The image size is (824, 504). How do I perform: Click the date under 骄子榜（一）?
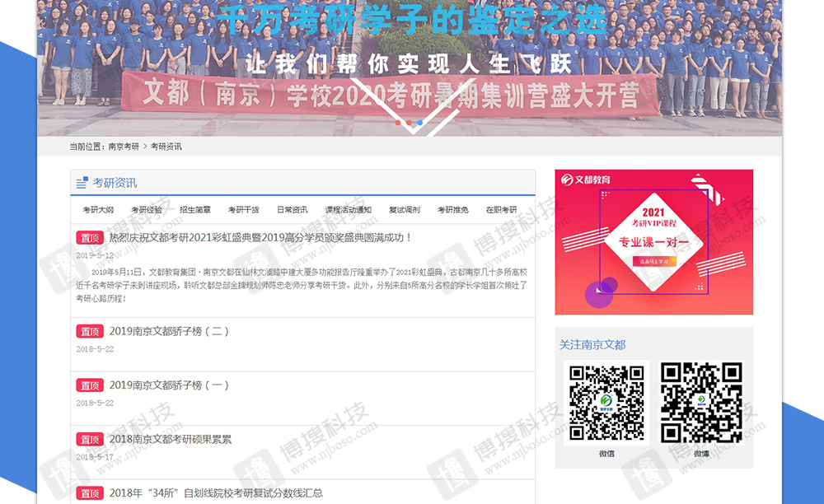[95, 404]
